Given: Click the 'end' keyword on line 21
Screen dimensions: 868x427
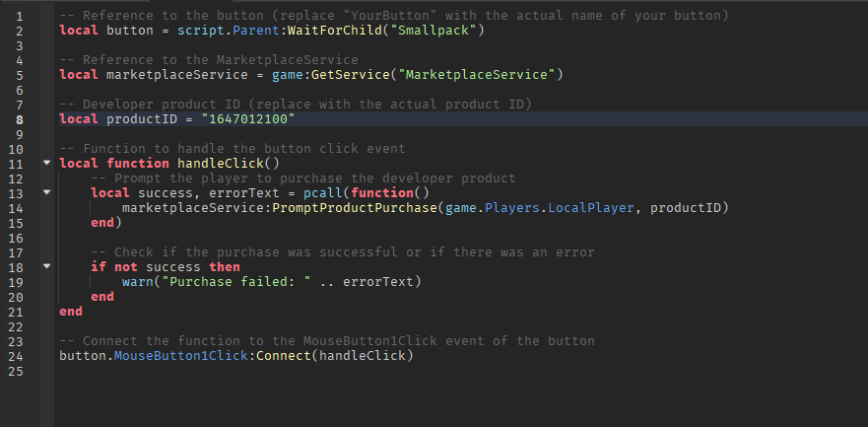Looking at the screenshot, I should (x=71, y=312).
